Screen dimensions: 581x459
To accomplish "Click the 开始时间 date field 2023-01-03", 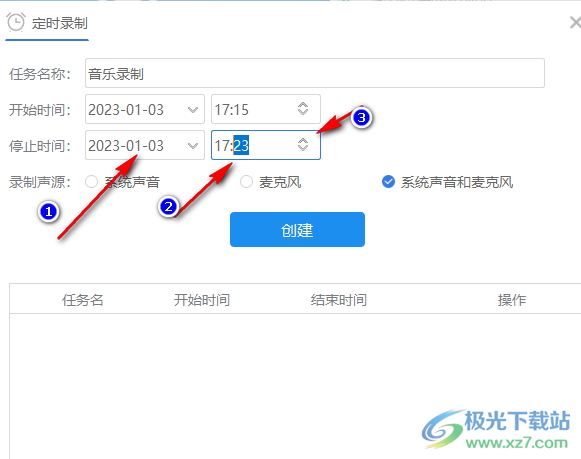I will (x=145, y=109).
